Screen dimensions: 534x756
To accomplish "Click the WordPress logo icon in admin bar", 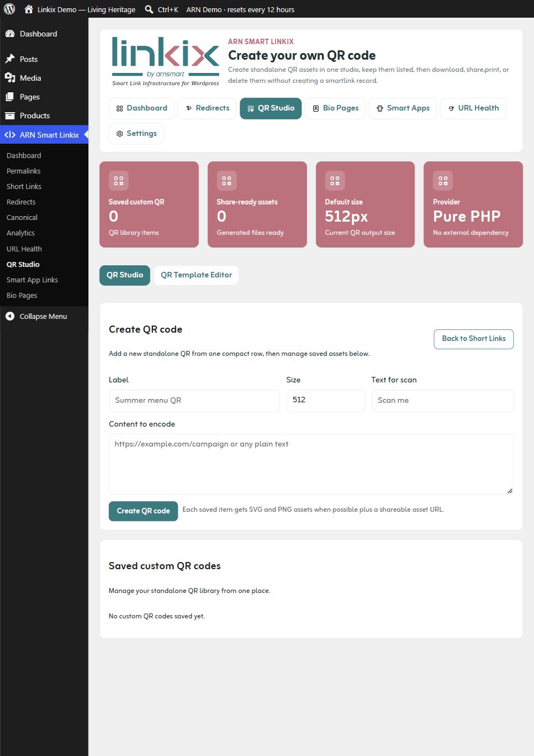I will tap(9, 9).
